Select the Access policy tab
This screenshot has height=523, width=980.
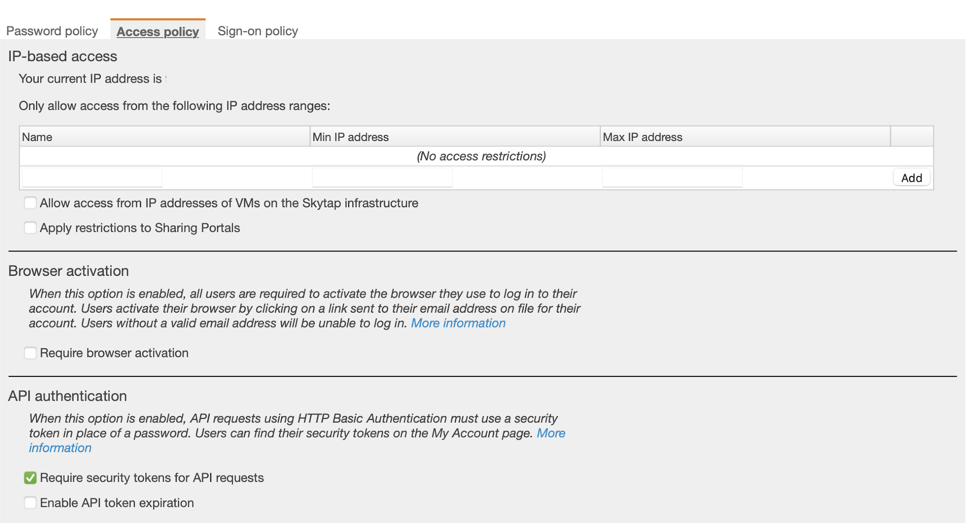tap(158, 32)
